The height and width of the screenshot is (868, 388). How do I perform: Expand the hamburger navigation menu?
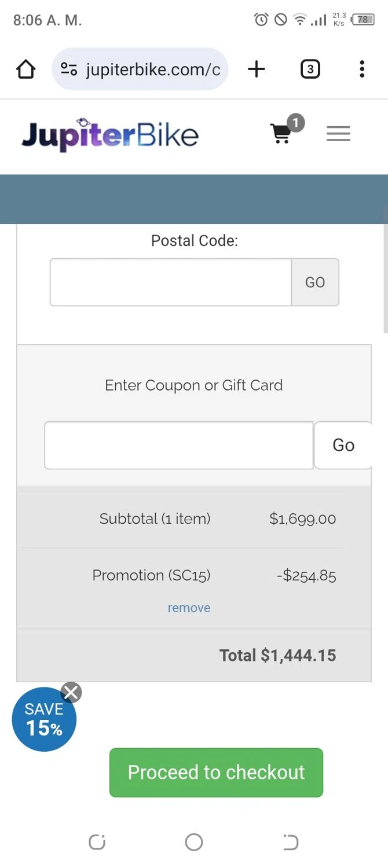(338, 134)
